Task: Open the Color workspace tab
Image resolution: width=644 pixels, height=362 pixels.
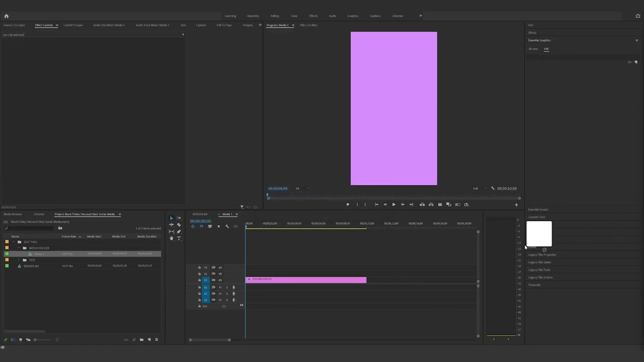Action: [x=294, y=16]
